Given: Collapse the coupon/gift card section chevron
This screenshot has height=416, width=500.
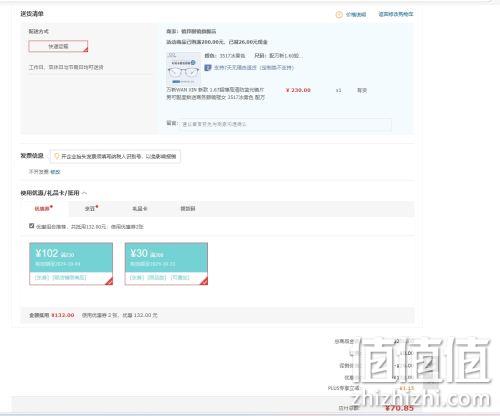Looking at the screenshot, I should 84,193.
